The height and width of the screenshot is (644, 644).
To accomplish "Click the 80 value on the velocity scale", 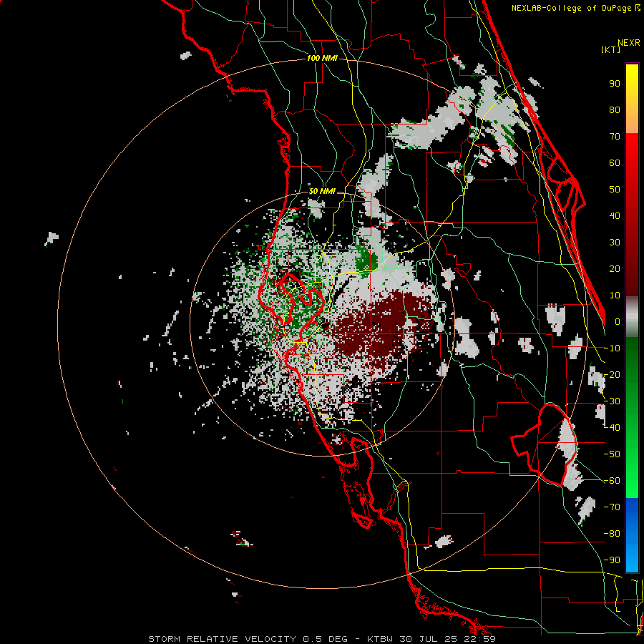I will click(615, 110).
